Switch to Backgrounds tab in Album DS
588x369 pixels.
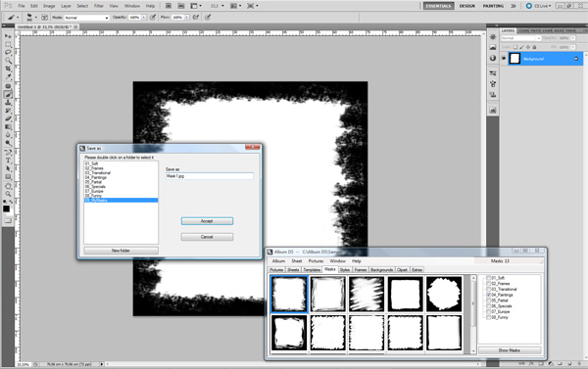click(x=381, y=270)
